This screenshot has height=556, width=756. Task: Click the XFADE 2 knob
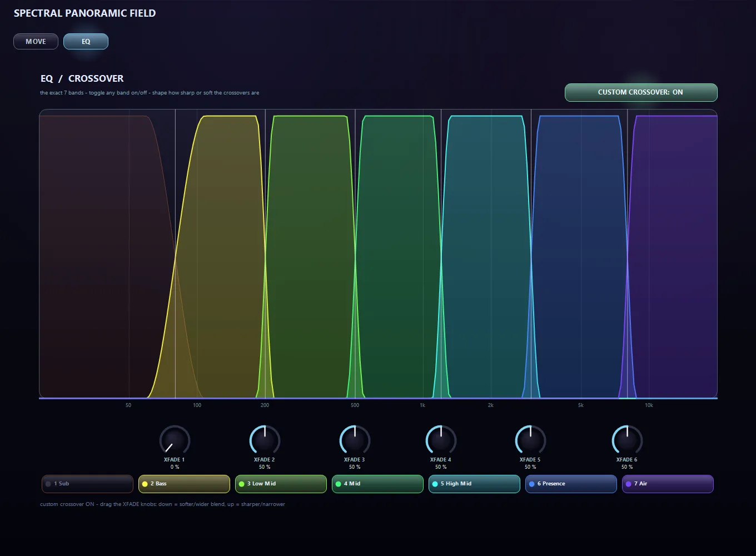pyautogui.click(x=265, y=440)
